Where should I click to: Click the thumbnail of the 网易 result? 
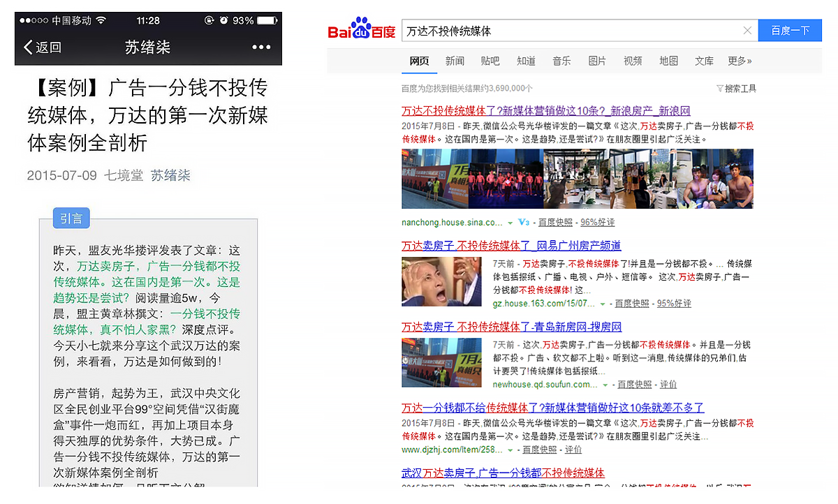click(441, 282)
